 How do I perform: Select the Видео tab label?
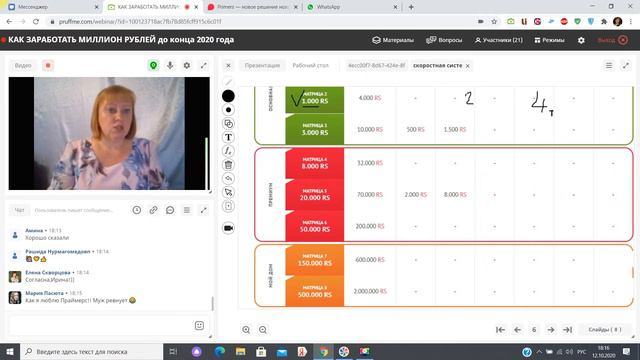23,65
